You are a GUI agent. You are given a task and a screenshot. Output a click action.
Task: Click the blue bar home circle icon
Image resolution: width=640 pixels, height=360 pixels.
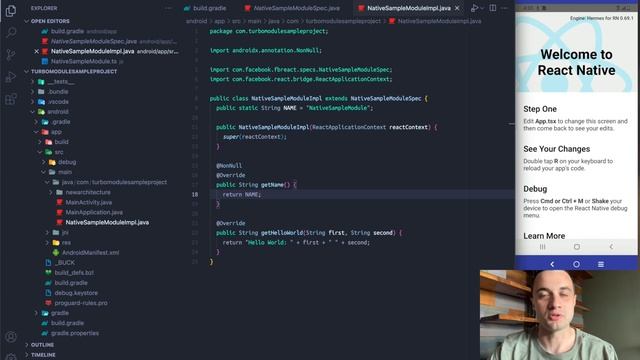click(x=576, y=264)
